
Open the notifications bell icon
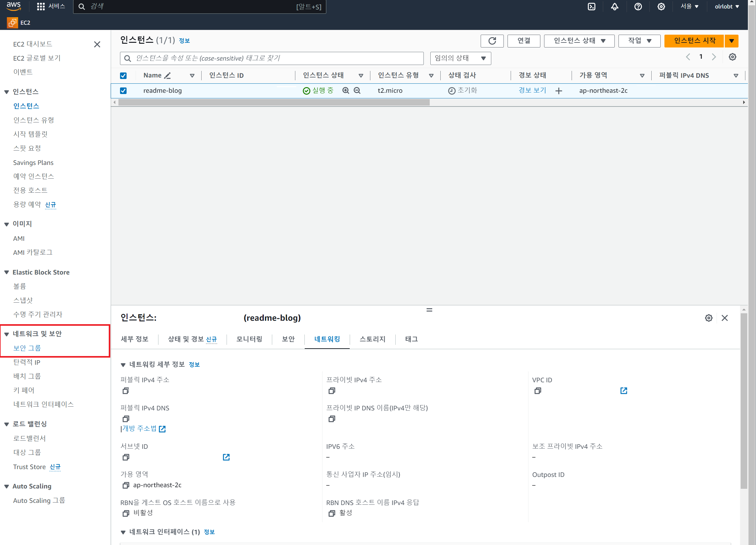614,7
